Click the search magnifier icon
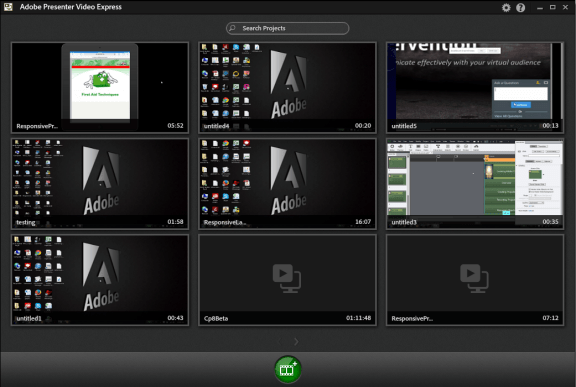Screen dimensions: 576x387 pyautogui.click(x=233, y=28)
